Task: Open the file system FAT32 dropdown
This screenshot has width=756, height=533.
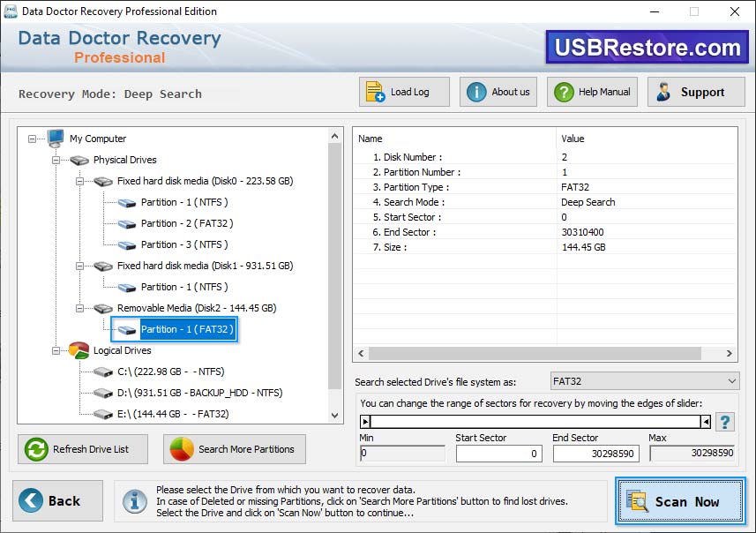Action: tap(645, 381)
